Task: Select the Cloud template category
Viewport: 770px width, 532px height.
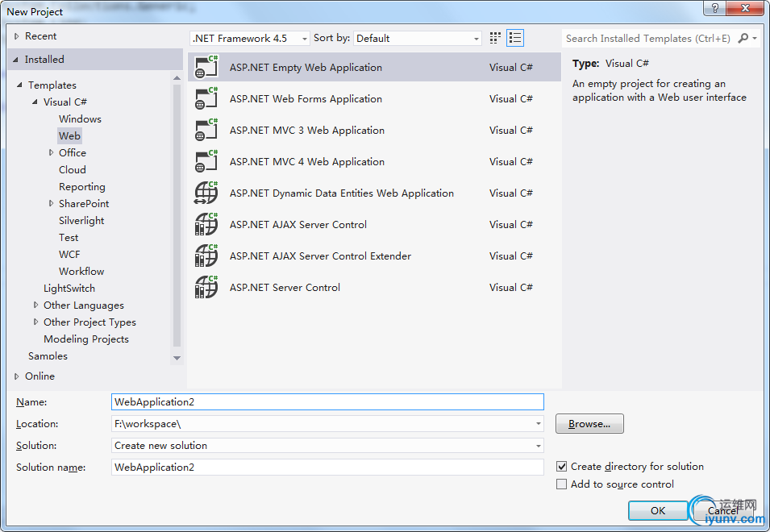Action: click(x=73, y=170)
